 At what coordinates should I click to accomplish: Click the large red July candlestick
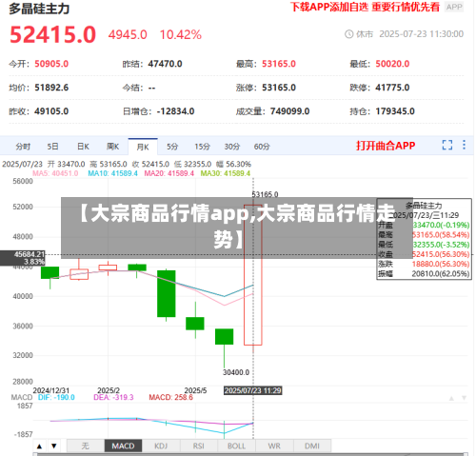click(x=253, y=275)
